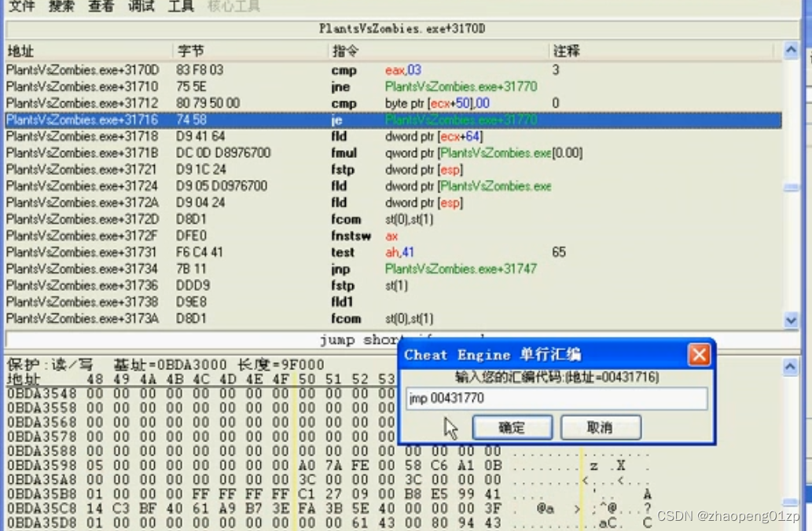Click hex row address 0BDA35A8
The width and height of the screenshot is (812, 531).
[42, 480]
